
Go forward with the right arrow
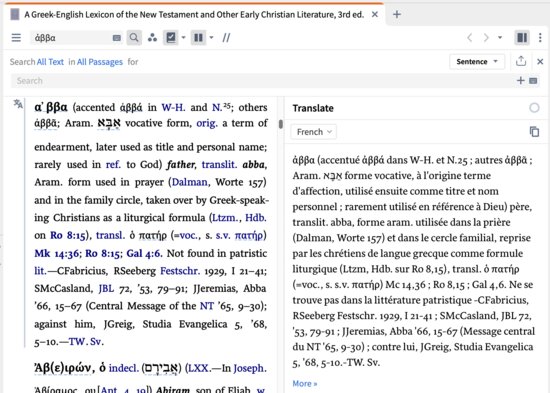486,38
